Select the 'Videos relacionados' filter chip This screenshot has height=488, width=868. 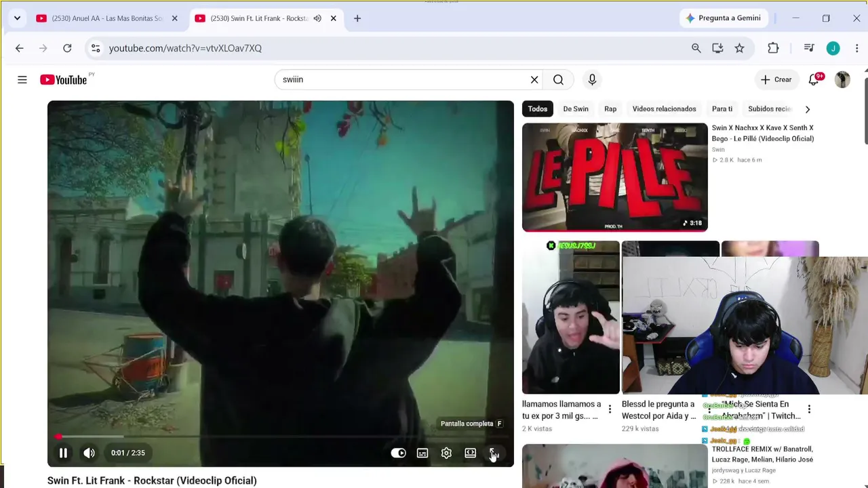point(664,109)
